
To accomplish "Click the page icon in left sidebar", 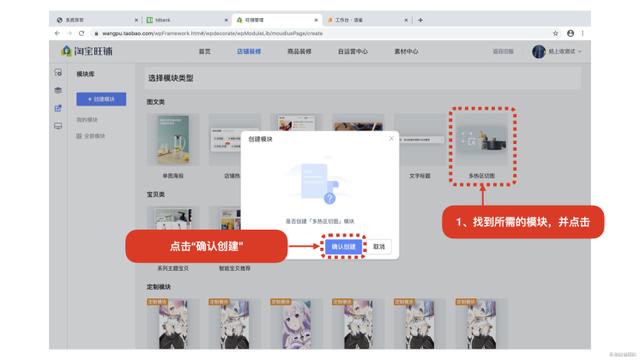I will tap(58, 73).
